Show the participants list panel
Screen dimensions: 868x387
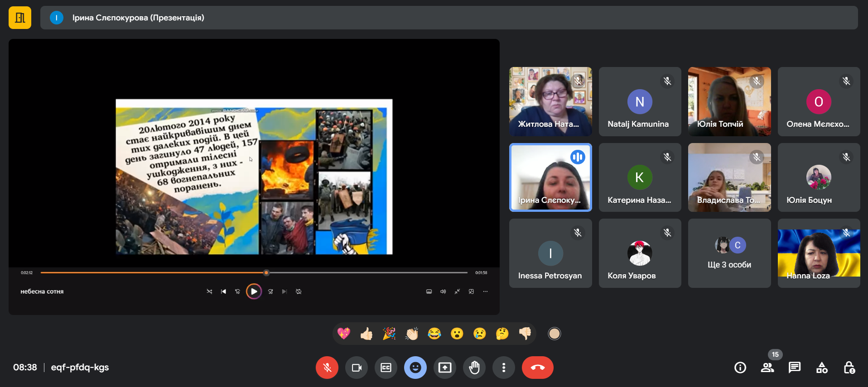[767, 368]
